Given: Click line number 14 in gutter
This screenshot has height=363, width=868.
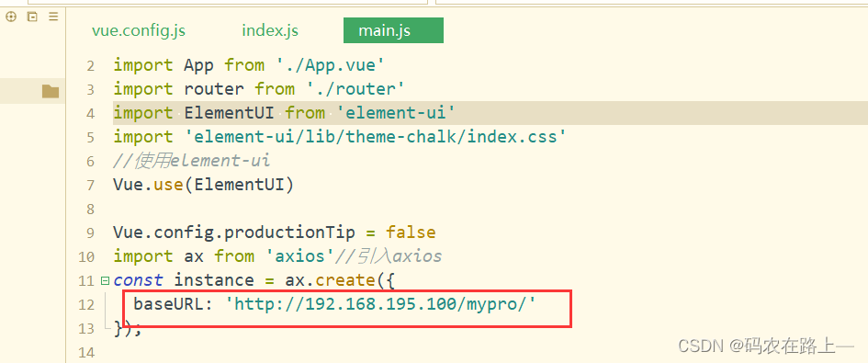Looking at the screenshot, I should click(87, 352).
